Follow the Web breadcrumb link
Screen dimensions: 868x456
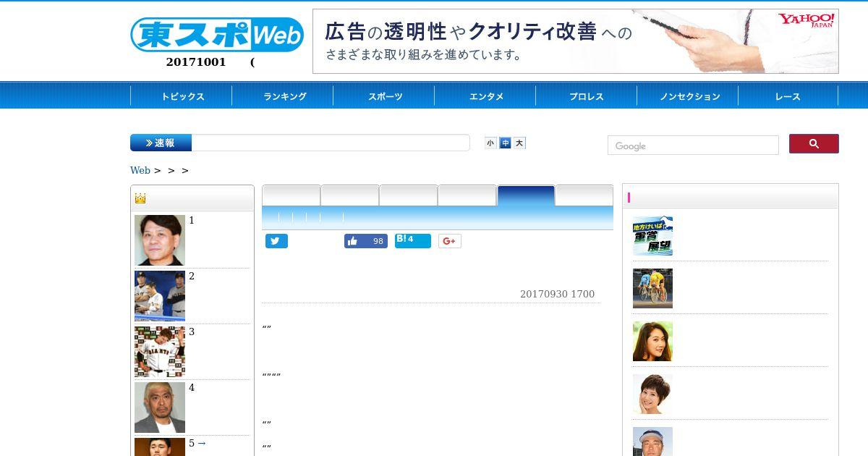(x=140, y=170)
